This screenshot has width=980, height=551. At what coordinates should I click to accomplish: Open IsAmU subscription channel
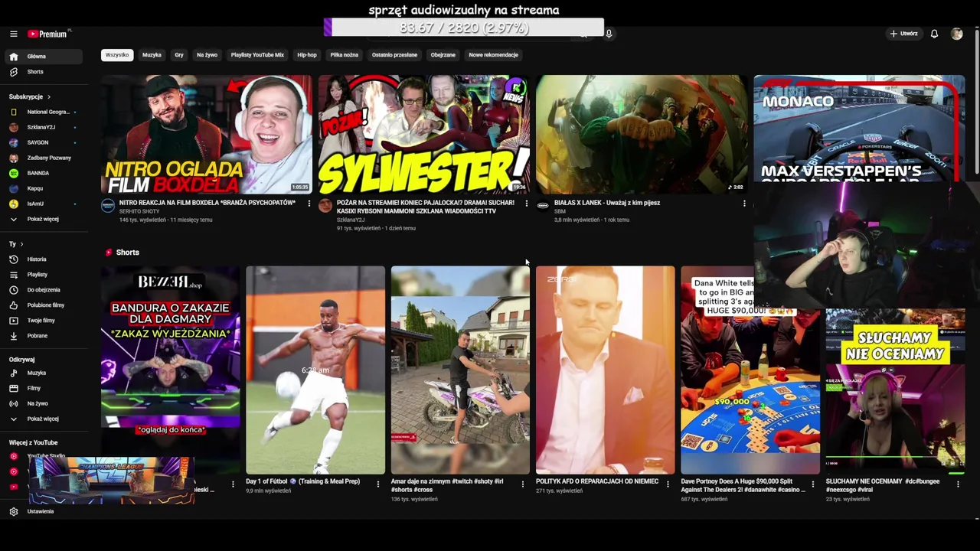point(43,204)
